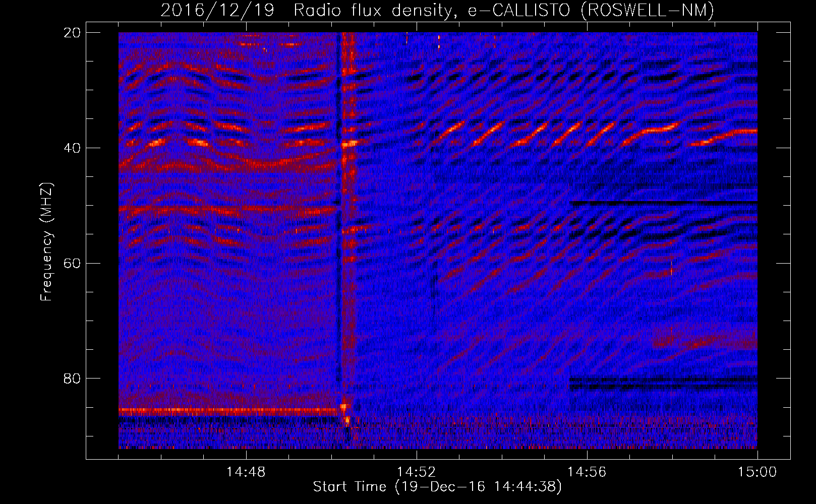This screenshot has width=816, height=504.
Task: Click the 40 frequency tick label
Action: point(73,148)
